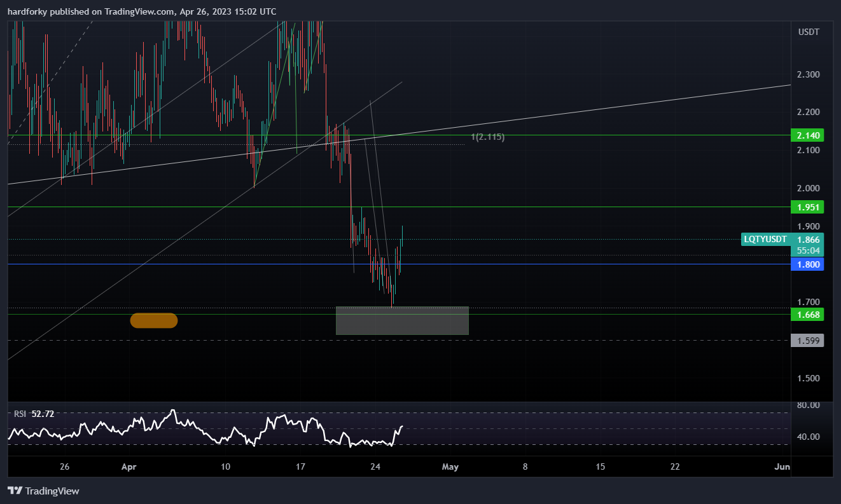The image size is (841, 504).
Task: Click the TradingView wordmark text
Action: (53, 491)
